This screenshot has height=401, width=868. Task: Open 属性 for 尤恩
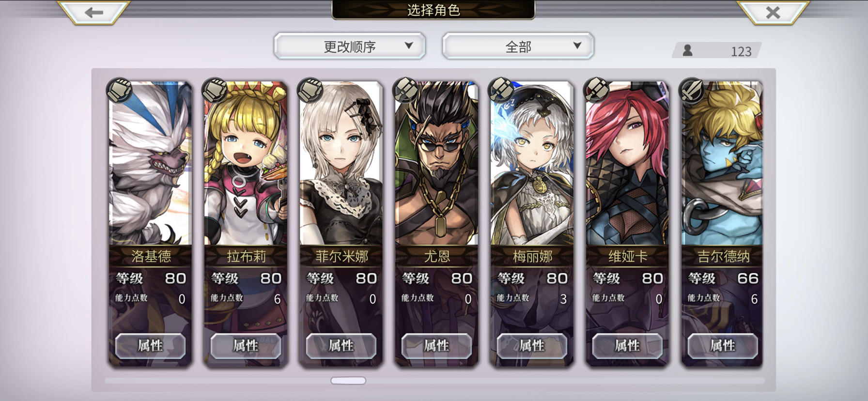click(436, 346)
